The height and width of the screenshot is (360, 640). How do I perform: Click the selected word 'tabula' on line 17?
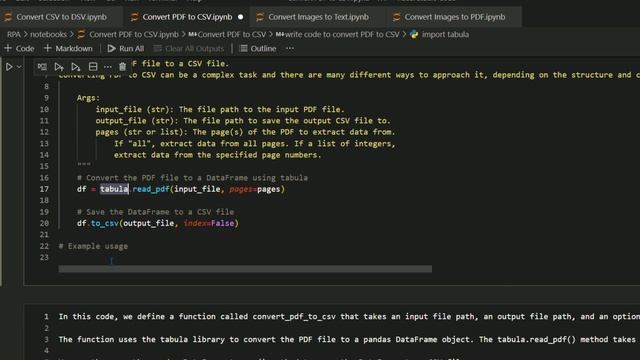click(114, 189)
